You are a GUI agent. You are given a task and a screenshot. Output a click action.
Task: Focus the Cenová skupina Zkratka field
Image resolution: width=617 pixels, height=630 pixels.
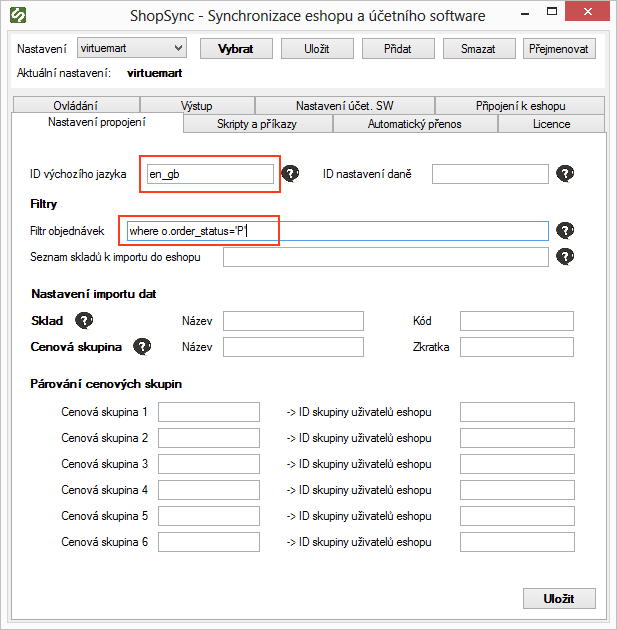coord(517,347)
